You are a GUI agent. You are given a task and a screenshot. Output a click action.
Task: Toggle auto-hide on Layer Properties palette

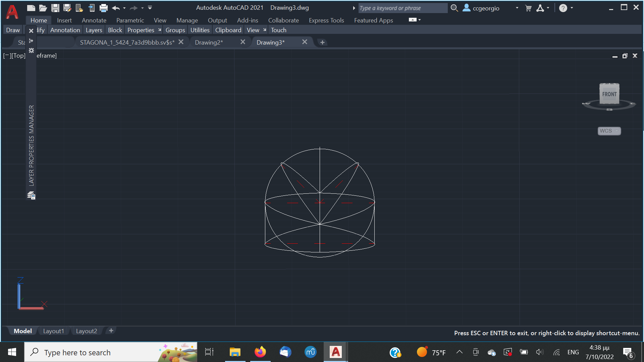tap(31, 41)
